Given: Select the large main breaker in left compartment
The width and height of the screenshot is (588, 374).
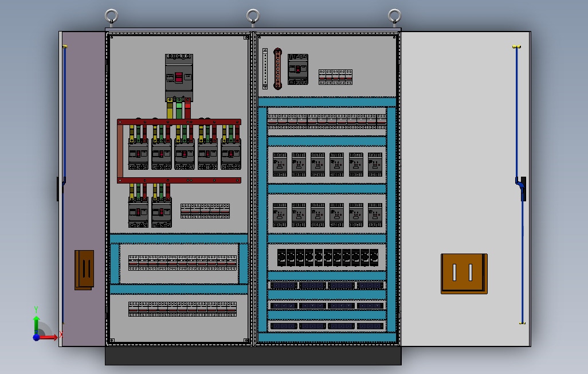Looking at the screenshot, I should click(179, 77).
